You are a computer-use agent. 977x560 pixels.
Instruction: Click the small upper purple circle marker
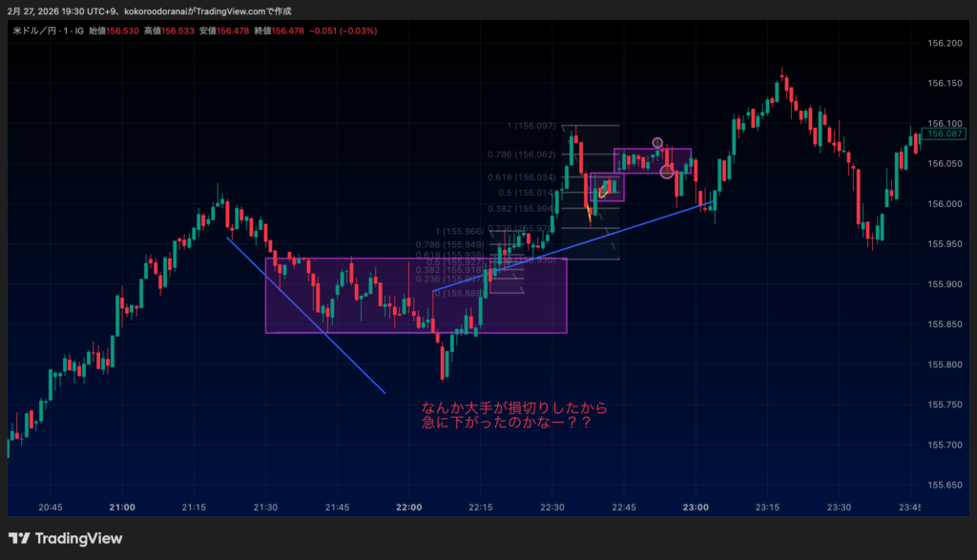coord(657,143)
